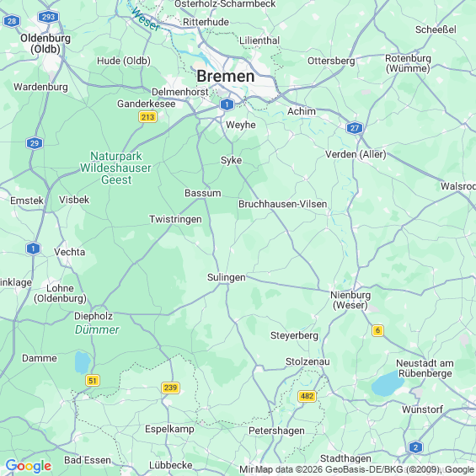
Task: Click the yellow 239 road marker
Action: click(170, 388)
